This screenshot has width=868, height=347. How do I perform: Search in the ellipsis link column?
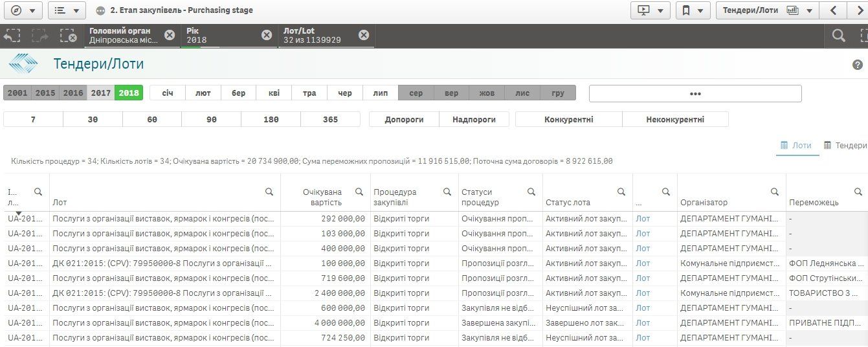tap(666, 192)
